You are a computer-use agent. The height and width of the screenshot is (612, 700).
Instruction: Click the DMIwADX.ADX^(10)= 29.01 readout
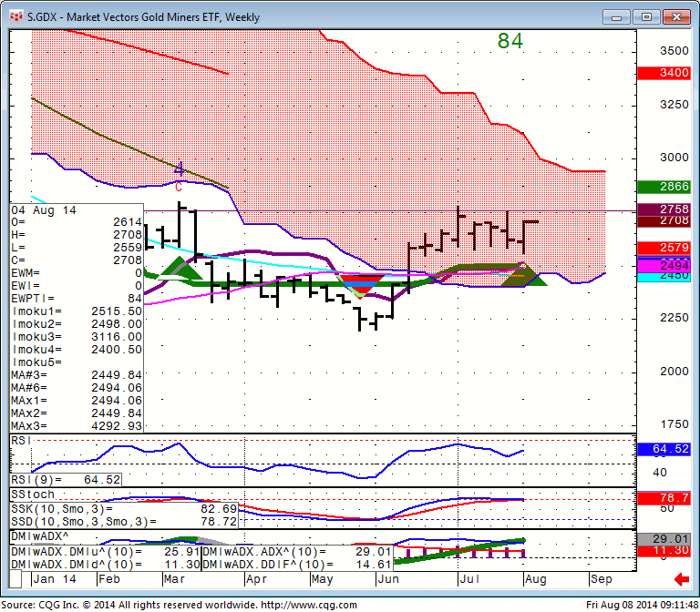pos(297,552)
